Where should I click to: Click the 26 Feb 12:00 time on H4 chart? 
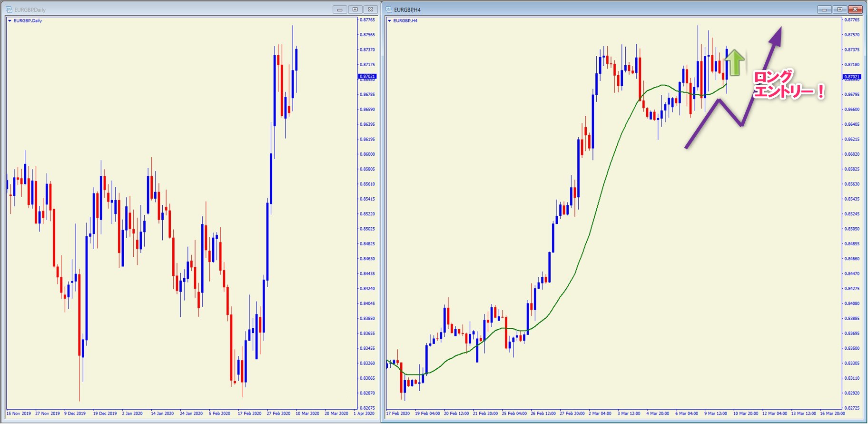543,414
